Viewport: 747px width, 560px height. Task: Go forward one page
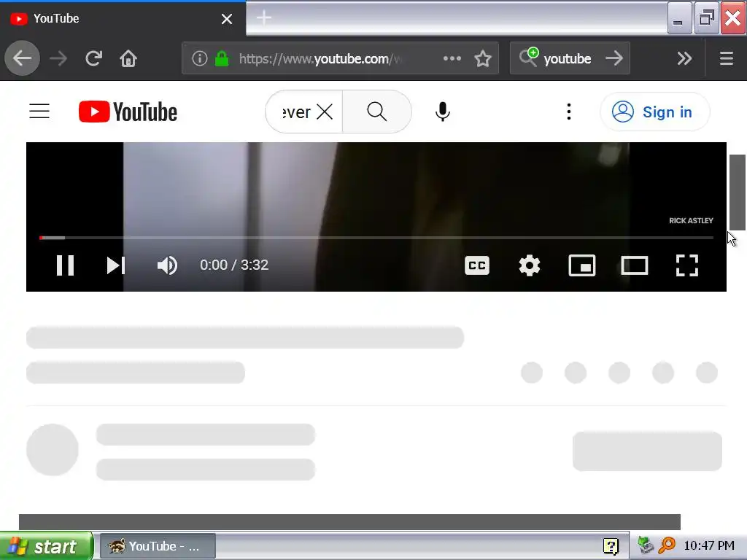[58, 58]
